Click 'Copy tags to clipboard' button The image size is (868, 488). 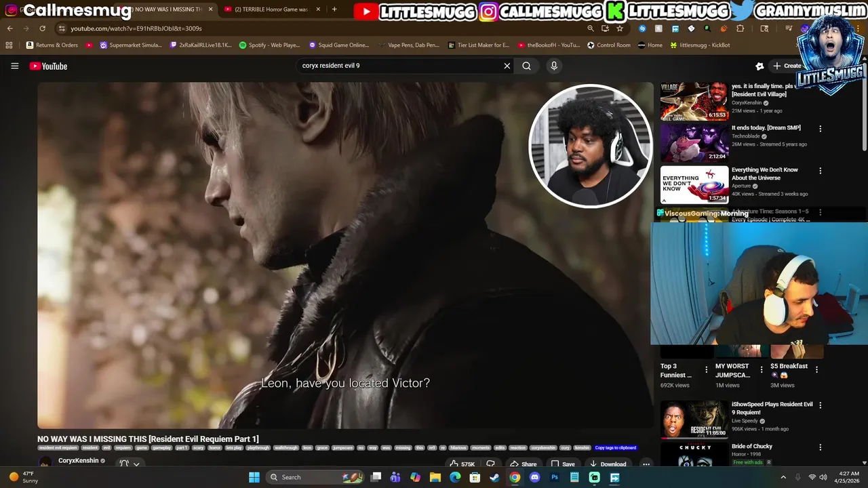[x=616, y=448]
